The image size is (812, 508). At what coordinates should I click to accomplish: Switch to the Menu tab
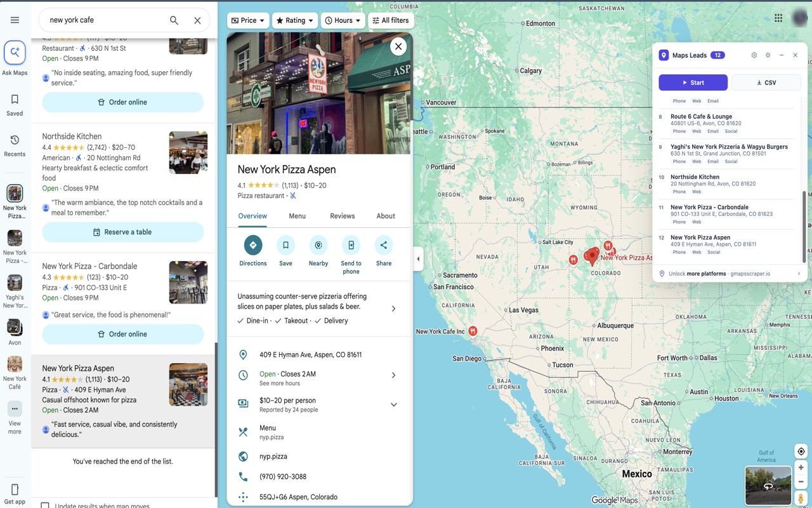pos(297,216)
